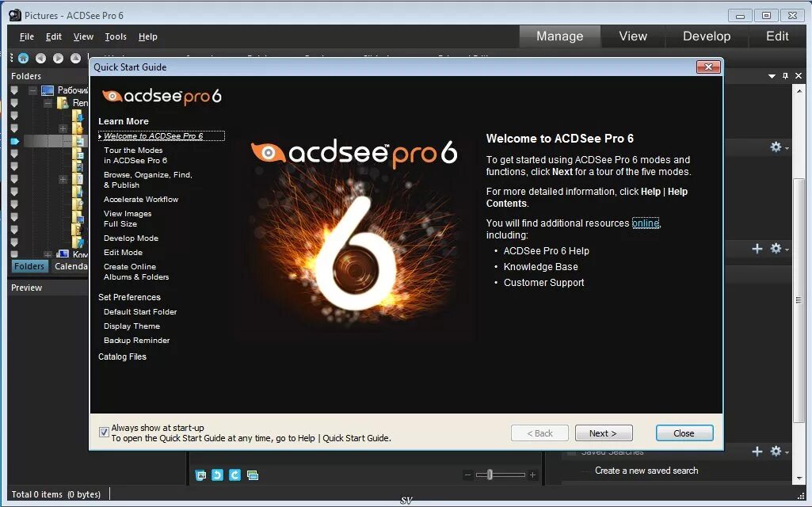Collapse the Ren user folder node
The width and height of the screenshot is (812, 507).
[x=48, y=103]
